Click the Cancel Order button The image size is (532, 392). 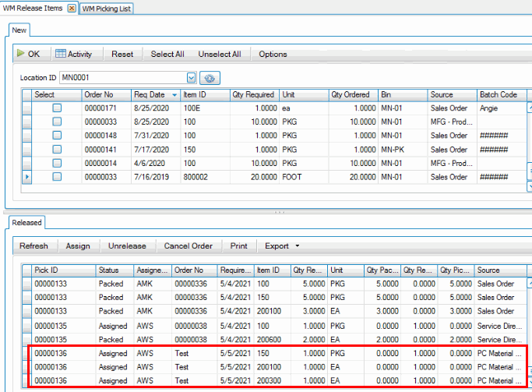[x=188, y=246]
